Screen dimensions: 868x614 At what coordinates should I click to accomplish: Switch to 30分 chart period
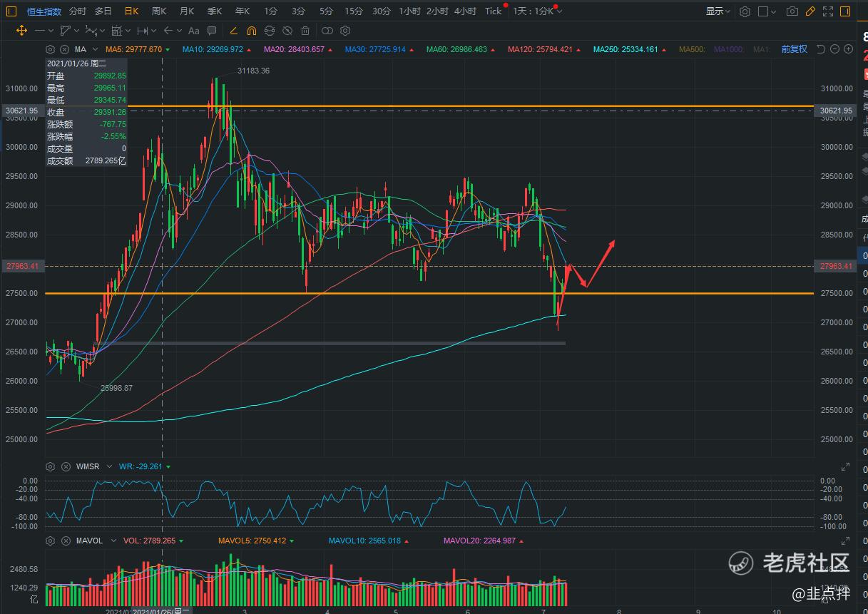[382, 11]
